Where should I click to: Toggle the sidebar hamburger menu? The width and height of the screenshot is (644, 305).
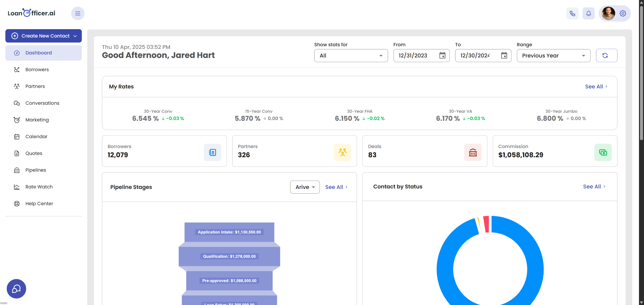point(78,13)
